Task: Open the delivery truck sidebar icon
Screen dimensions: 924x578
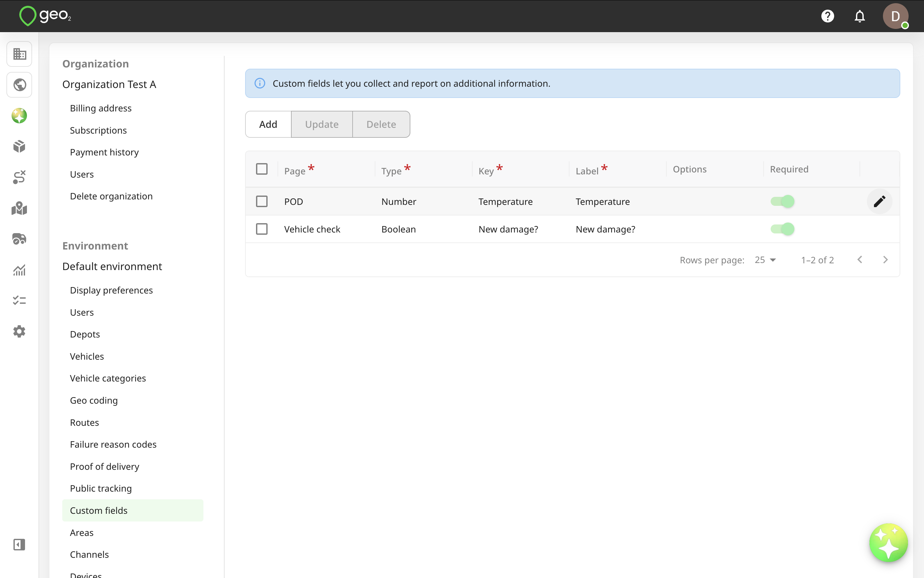Action: (x=19, y=239)
